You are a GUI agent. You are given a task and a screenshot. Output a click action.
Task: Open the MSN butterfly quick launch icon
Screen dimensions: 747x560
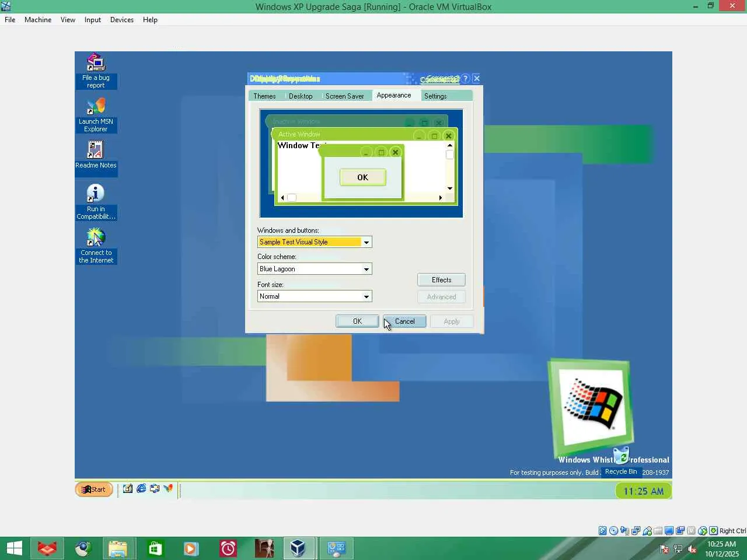(168, 489)
